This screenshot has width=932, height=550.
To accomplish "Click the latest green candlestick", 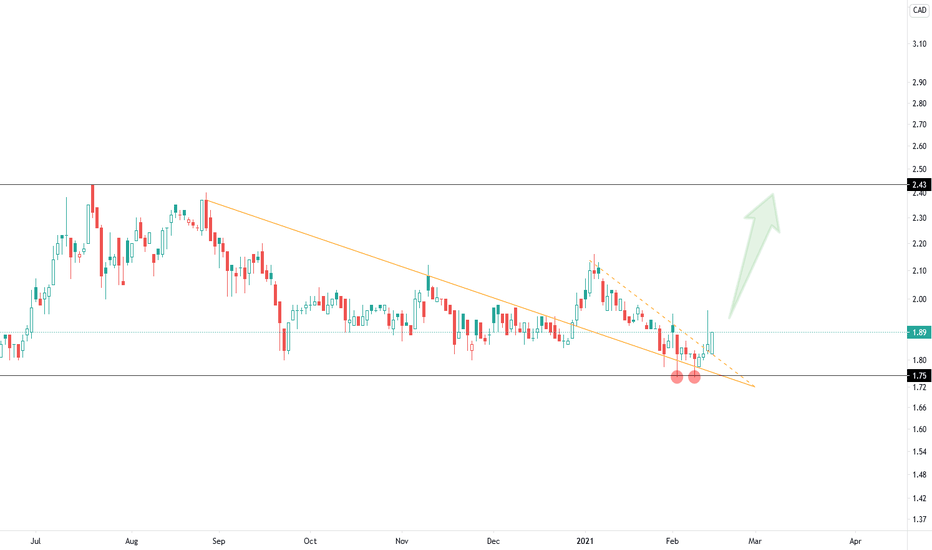I will 712,342.
